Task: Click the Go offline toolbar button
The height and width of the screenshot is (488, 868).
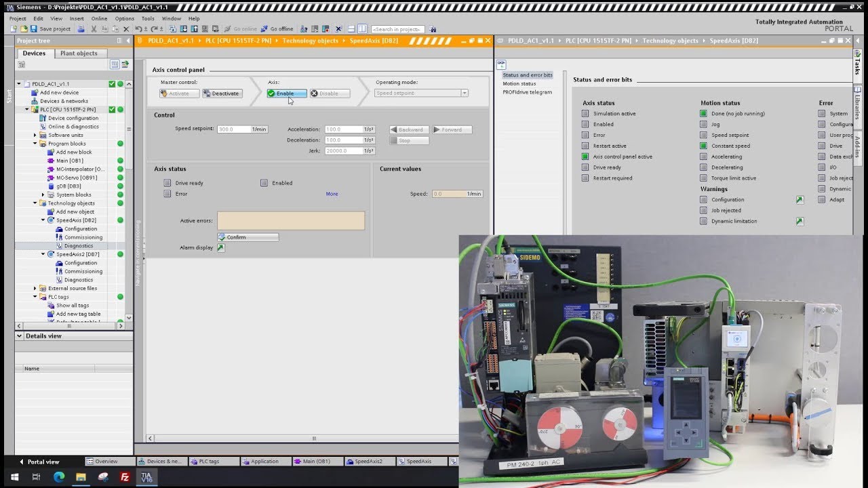Action: [x=277, y=29]
